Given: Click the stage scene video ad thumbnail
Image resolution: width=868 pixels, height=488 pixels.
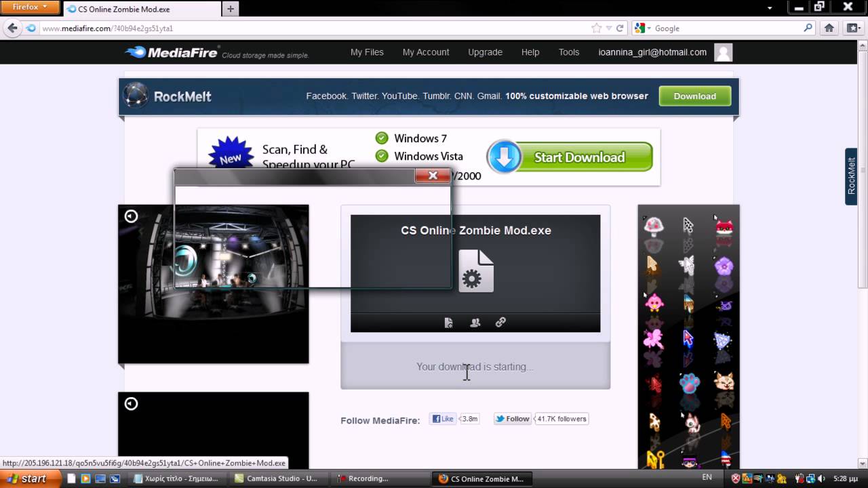Looking at the screenshot, I should pyautogui.click(x=213, y=284).
